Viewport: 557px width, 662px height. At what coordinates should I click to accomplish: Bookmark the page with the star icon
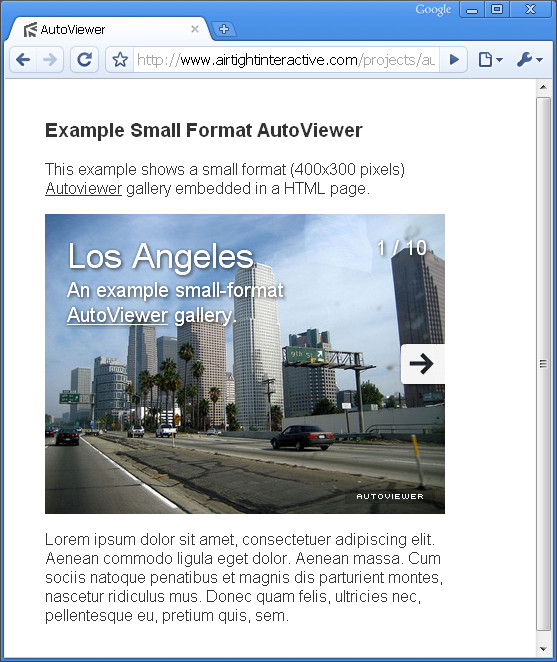(120, 60)
